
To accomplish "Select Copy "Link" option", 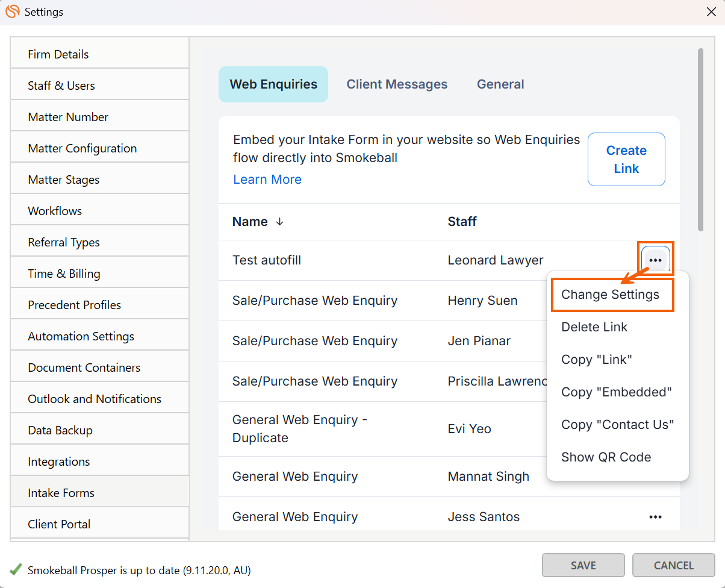I will pos(596,360).
